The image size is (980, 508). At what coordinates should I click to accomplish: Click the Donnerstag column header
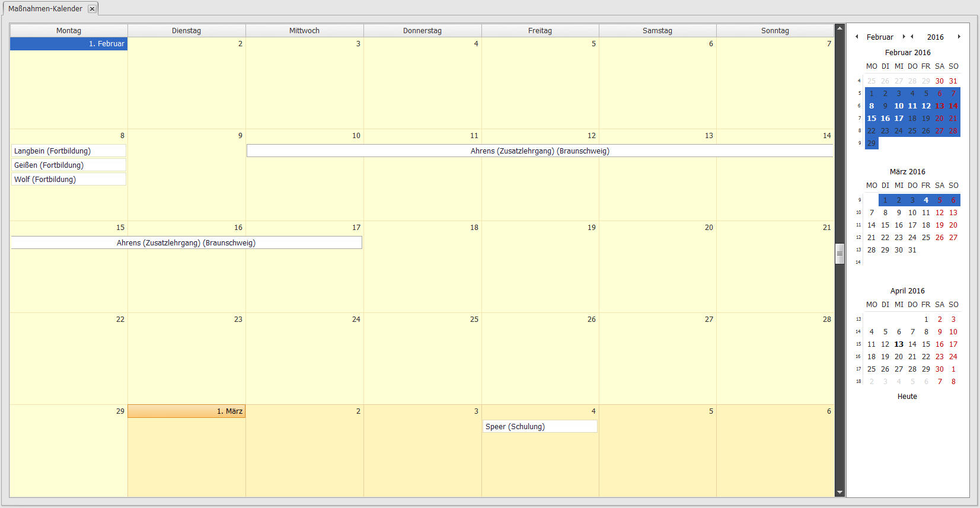(422, 31)
